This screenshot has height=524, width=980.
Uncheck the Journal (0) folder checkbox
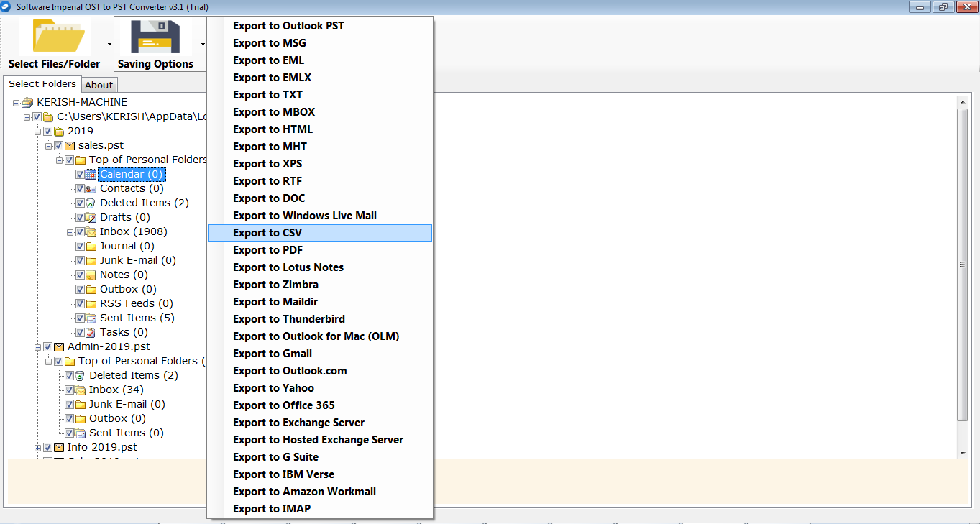(x=80, y=246)
